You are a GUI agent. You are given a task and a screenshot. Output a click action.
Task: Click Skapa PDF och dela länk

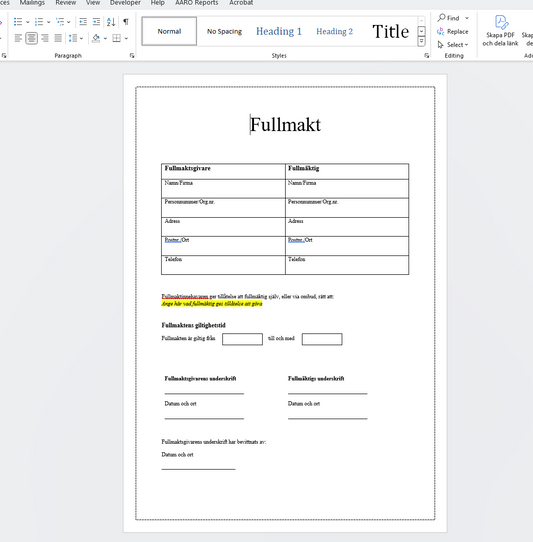tap(500, 31)
